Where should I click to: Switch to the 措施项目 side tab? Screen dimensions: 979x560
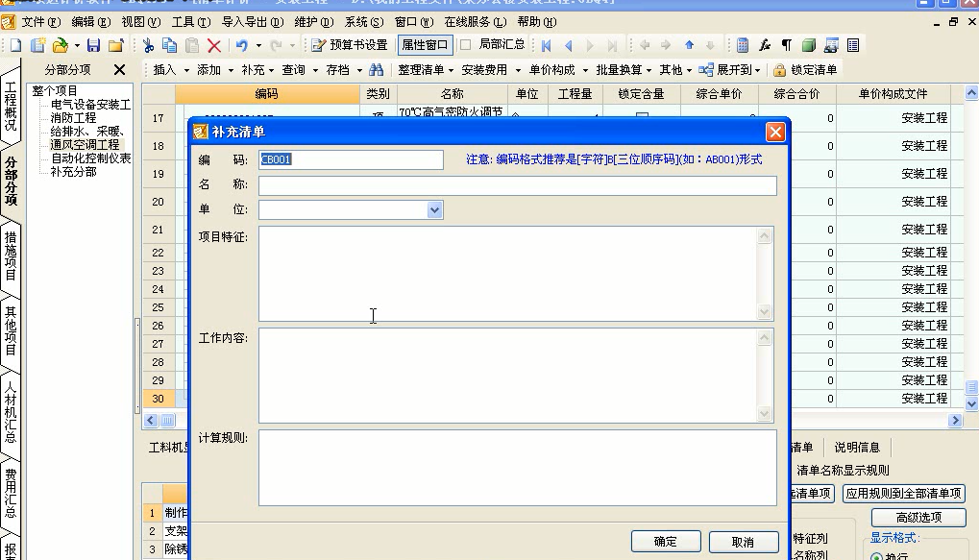(11, 256)
